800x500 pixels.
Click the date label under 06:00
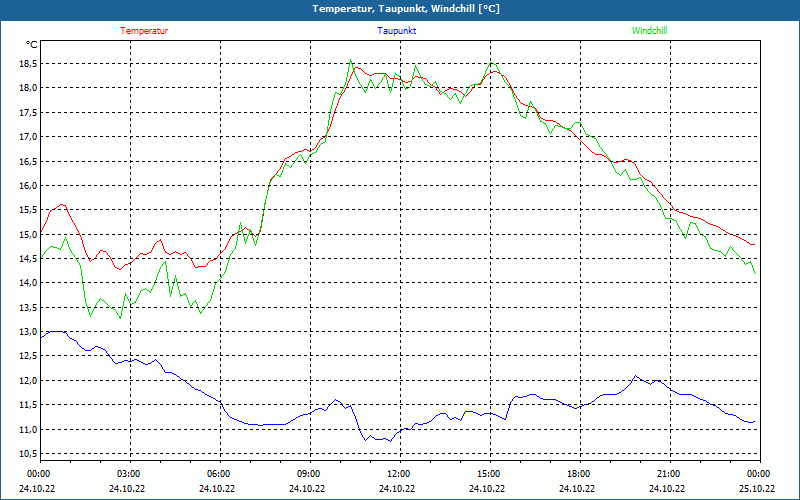(217, 488)
